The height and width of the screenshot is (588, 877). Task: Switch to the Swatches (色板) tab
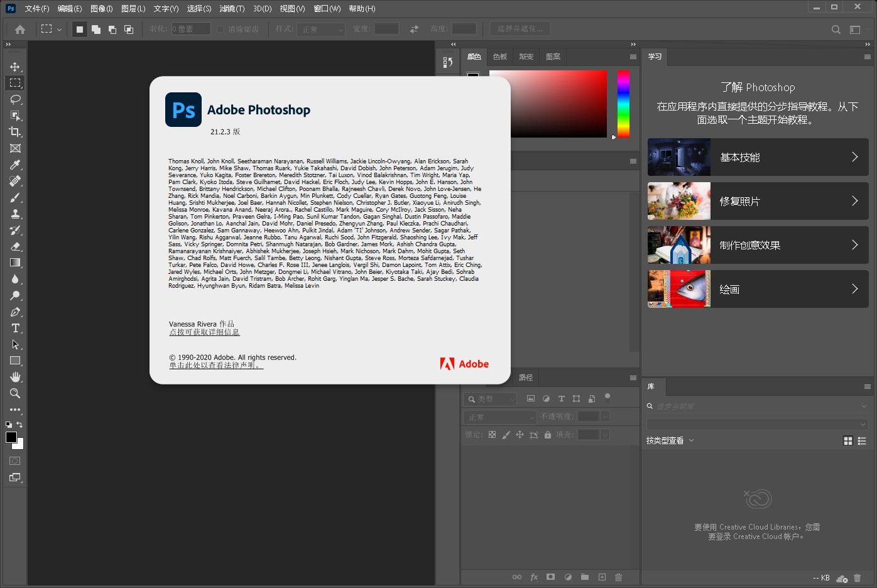pyautogui.click(x=500, y=57)
